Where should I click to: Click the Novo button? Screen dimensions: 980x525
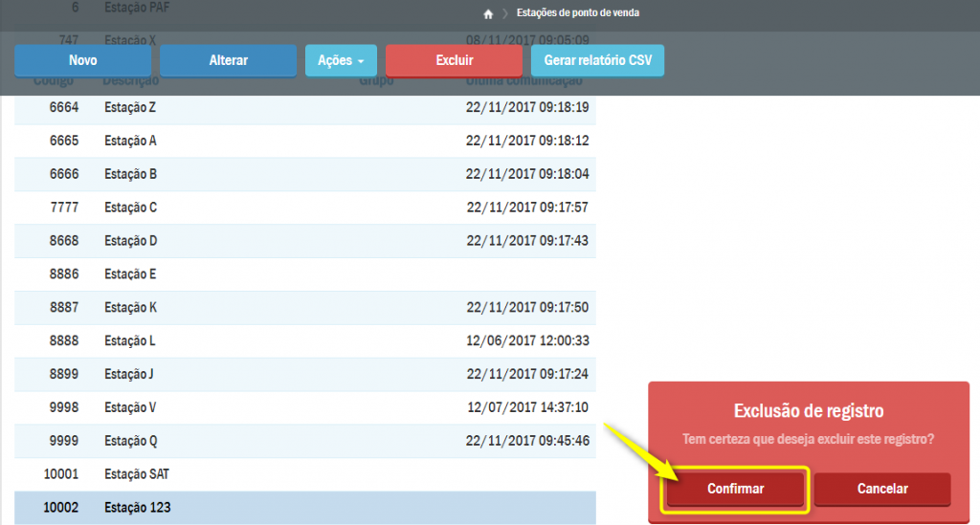point(83,60)
